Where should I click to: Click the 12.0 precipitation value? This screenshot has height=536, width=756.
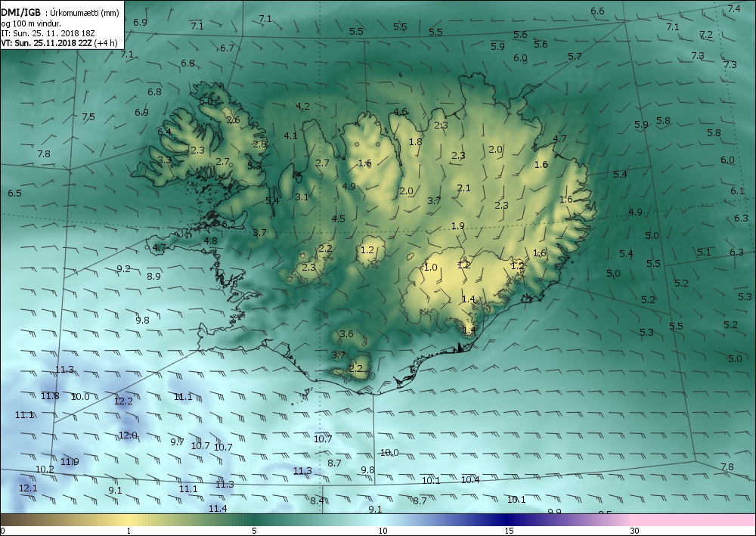[128, 435]
